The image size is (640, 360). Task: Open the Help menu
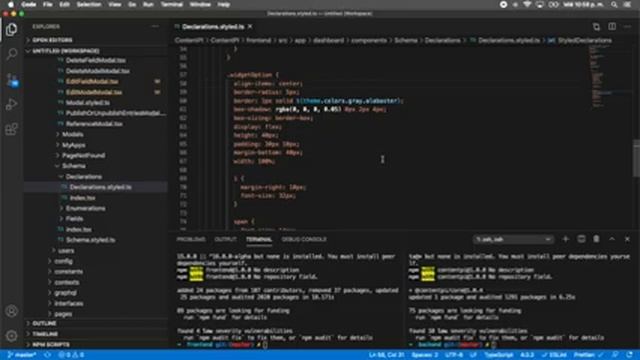pos(224,4)
